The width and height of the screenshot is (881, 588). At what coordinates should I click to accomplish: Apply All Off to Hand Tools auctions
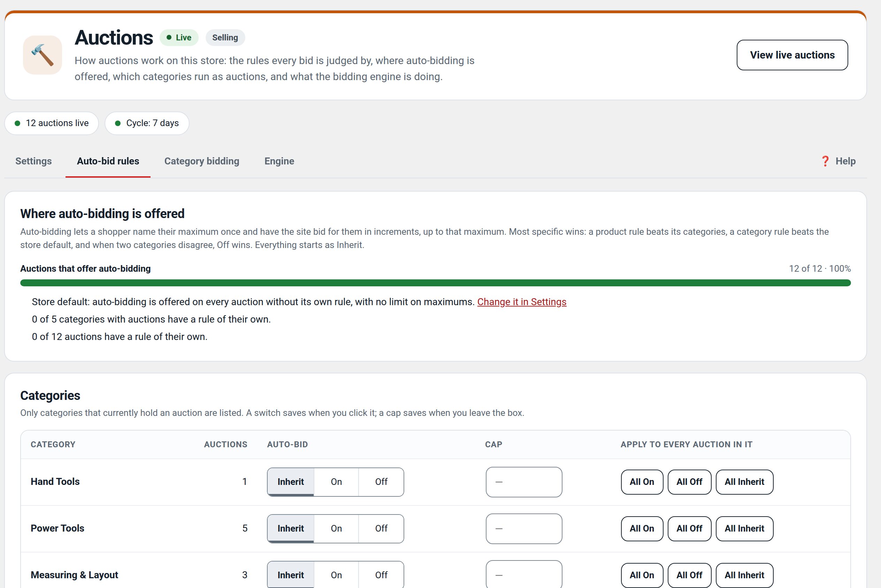[689, 482]
